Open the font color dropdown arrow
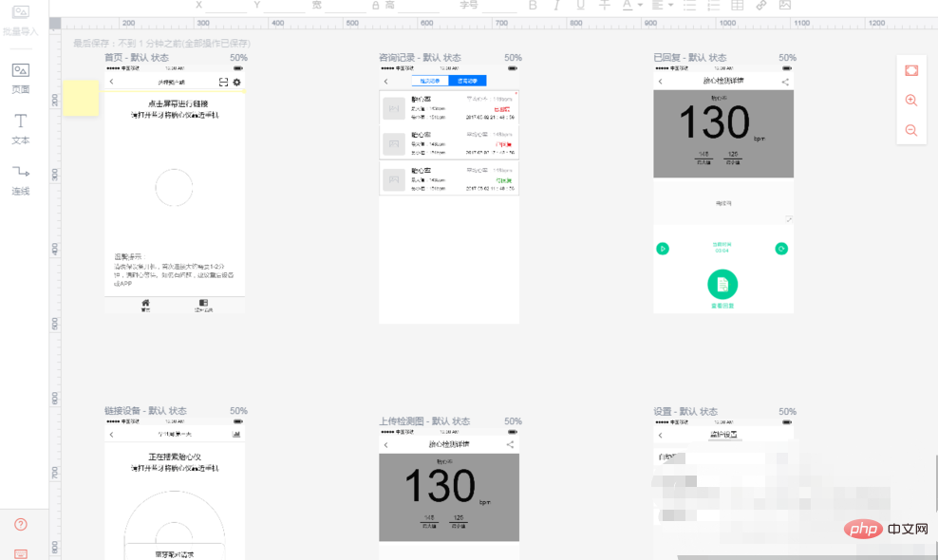938x560 pixels. [640, 5]
